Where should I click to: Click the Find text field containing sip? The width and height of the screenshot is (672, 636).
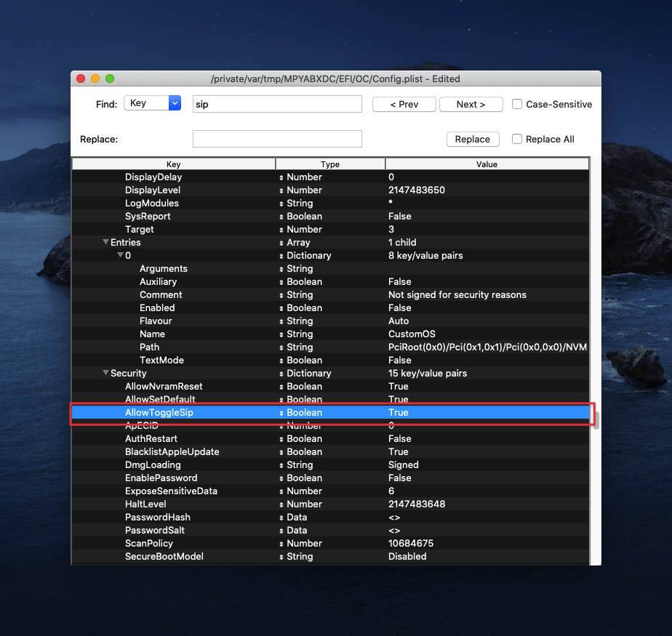coord(276,104)
